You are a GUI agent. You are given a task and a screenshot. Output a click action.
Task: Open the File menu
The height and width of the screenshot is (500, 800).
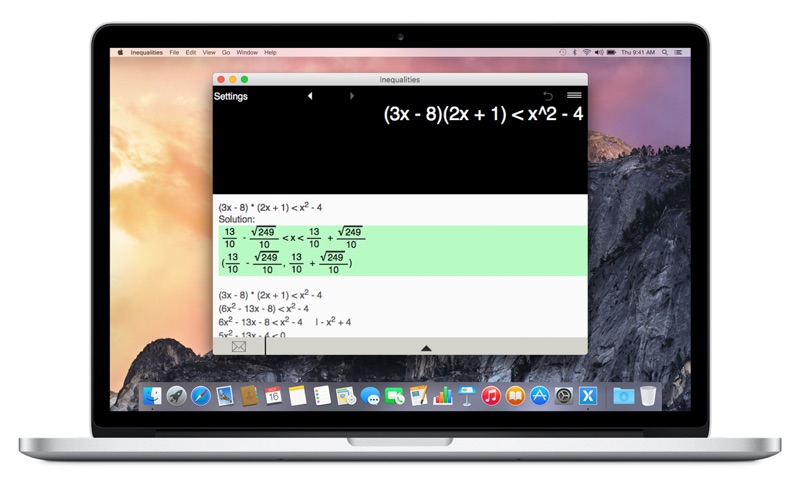click(174, 53)
